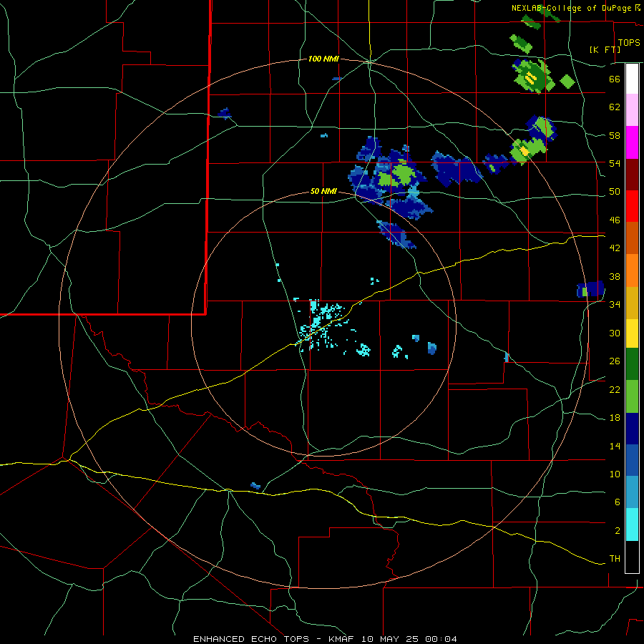Click the 'KMAF' radar site identifier
The image size is (644, 644).
(x=341, y=639)
